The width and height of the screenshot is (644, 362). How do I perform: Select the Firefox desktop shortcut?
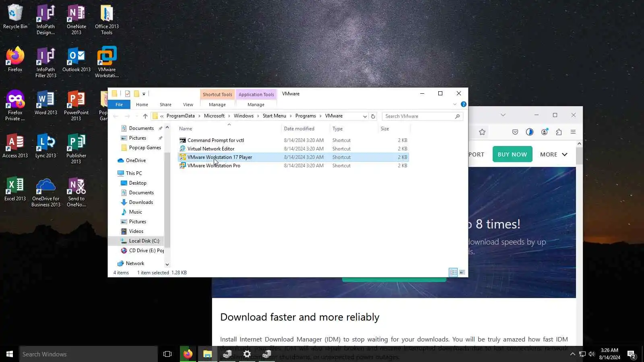pyautogui.click(x=15, y=60)
